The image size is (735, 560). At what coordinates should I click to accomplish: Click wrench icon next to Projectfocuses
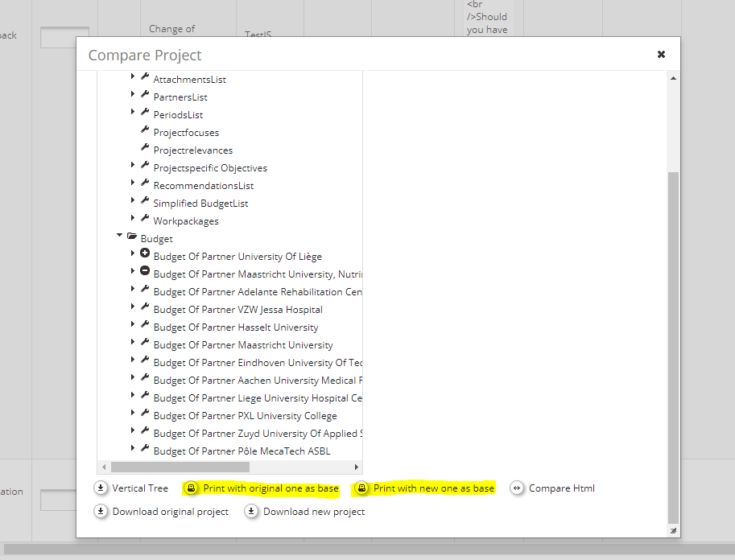pos(145,131)
